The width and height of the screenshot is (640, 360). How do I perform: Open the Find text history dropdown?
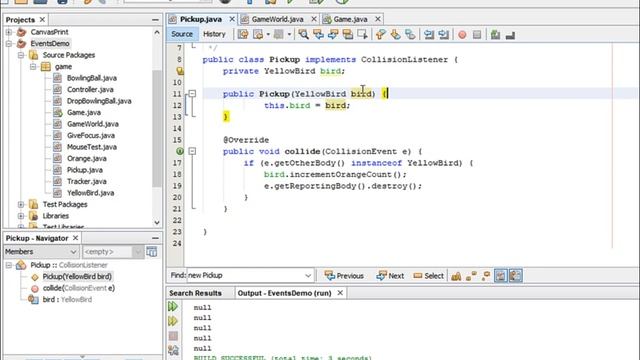(308, 276)
